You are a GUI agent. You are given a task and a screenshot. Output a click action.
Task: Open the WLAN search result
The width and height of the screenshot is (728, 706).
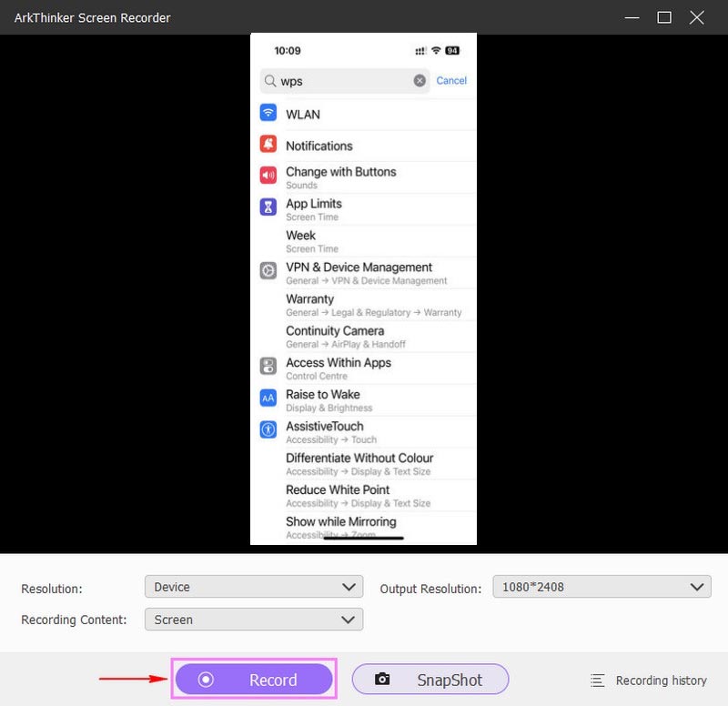pyautogui.click(x=363, y=115)
